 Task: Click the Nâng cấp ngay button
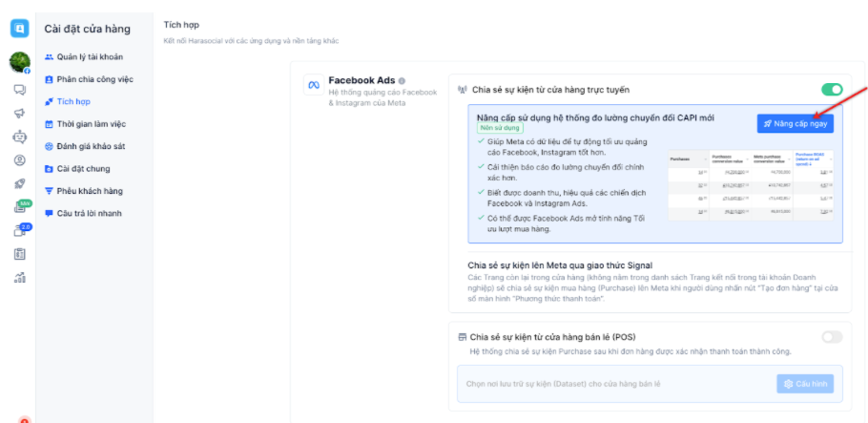coord(795,123)
